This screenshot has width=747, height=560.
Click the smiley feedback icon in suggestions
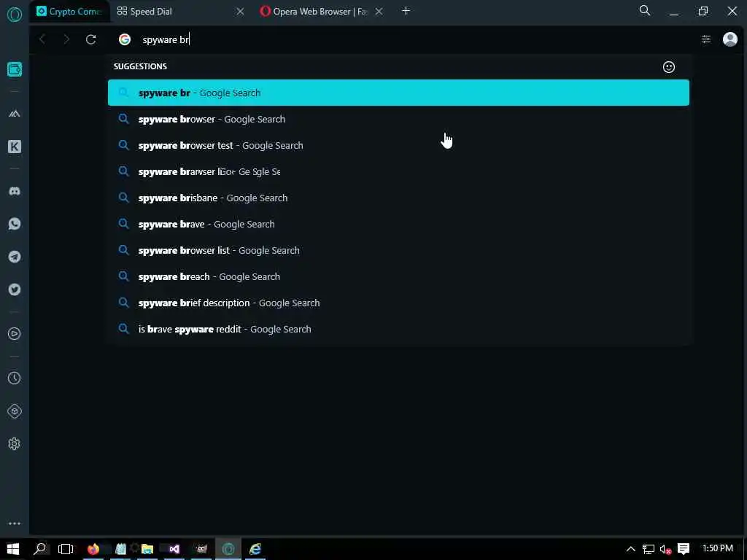[669, 67]
